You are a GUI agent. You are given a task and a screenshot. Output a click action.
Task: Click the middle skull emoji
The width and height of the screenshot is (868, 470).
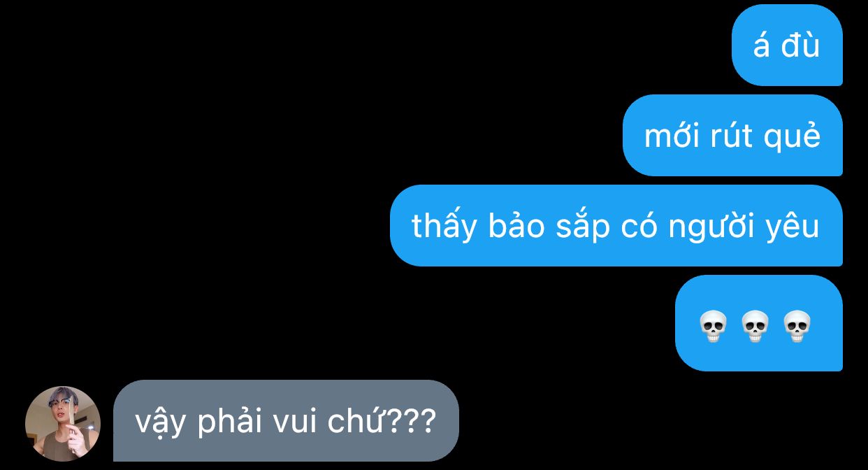755,327
